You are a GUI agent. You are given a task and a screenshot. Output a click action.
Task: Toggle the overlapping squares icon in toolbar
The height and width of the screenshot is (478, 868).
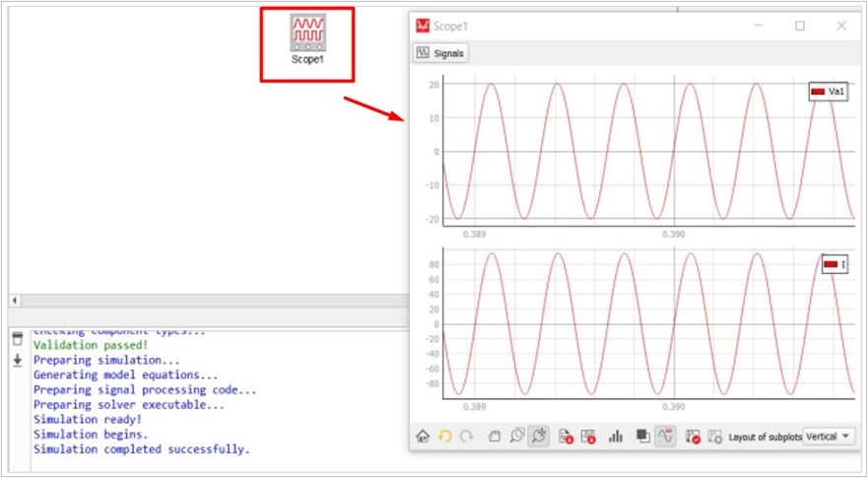[x=641, y=436]
